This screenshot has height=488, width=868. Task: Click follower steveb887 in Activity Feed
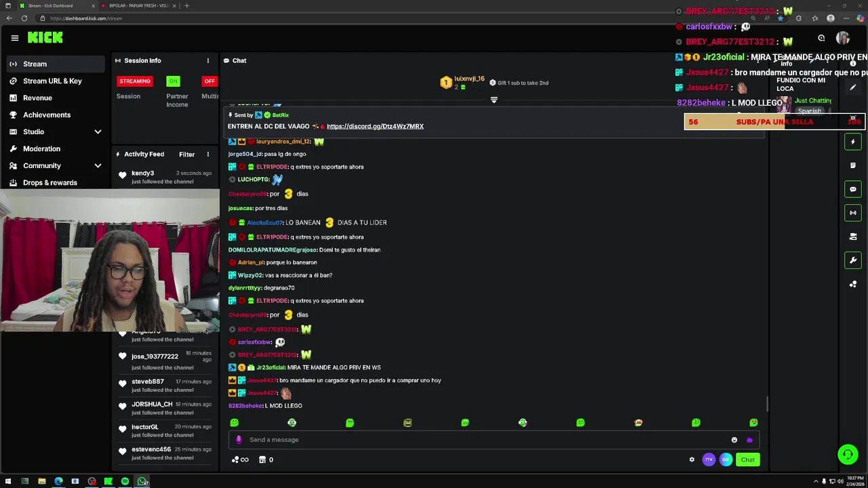148,382
